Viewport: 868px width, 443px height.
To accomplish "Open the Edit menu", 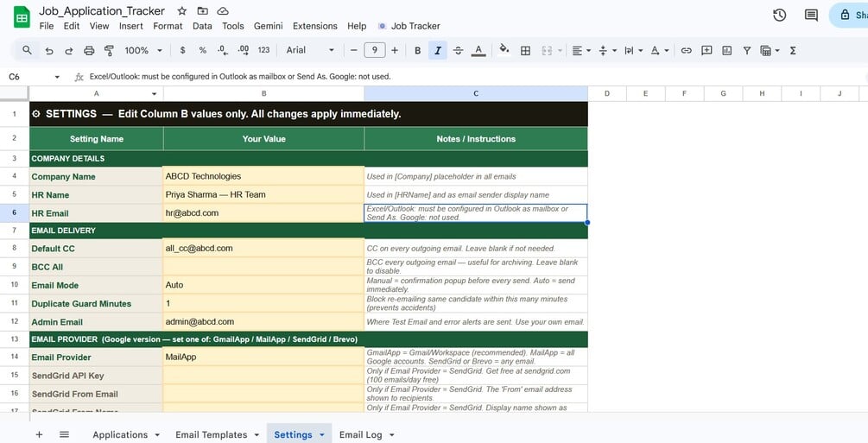I will 72,26.
